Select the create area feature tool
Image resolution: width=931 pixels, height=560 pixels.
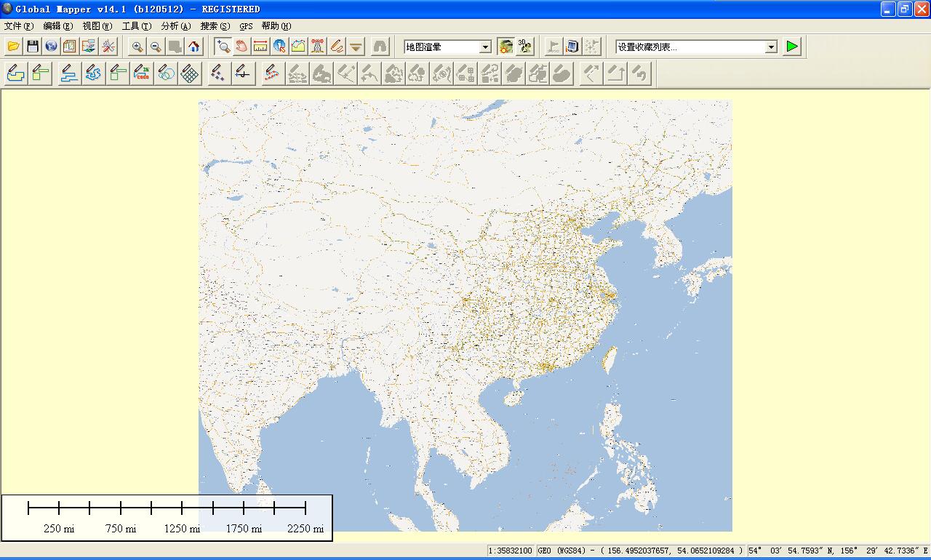click(16, 73)
